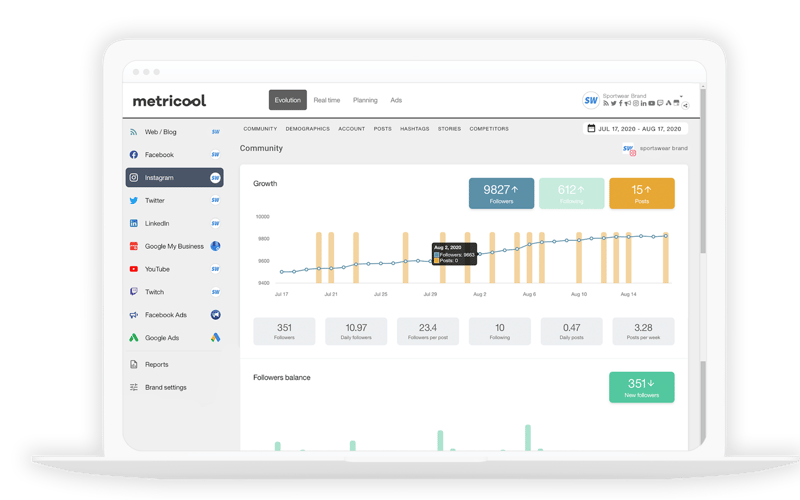Click the Google Ads account badge on right of row

(x=215, y=337)
